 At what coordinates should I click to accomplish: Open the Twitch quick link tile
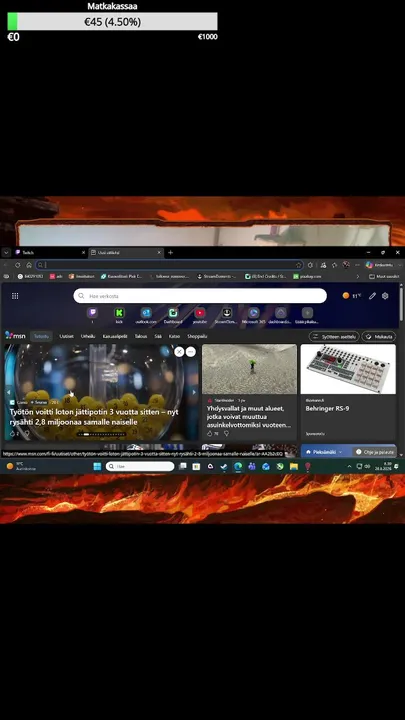92,313
